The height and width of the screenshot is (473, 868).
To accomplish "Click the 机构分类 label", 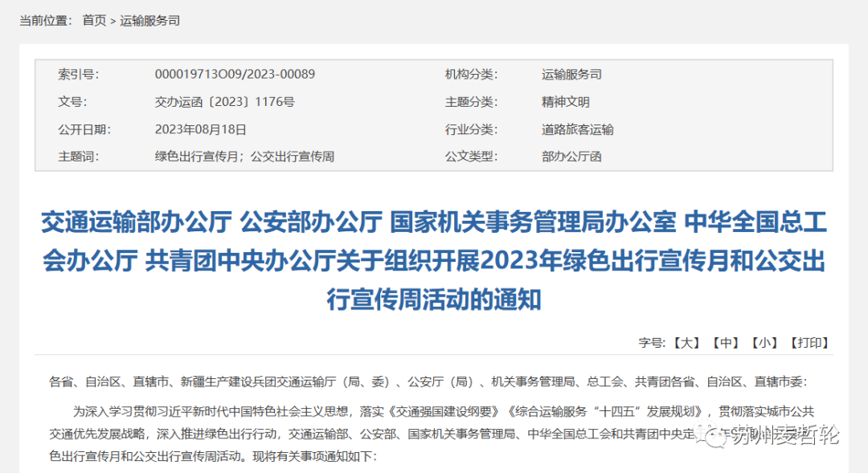I will 471,74.
